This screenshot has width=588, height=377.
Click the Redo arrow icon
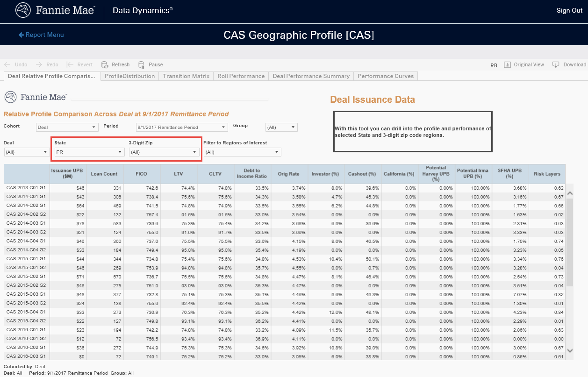(39, 64)
